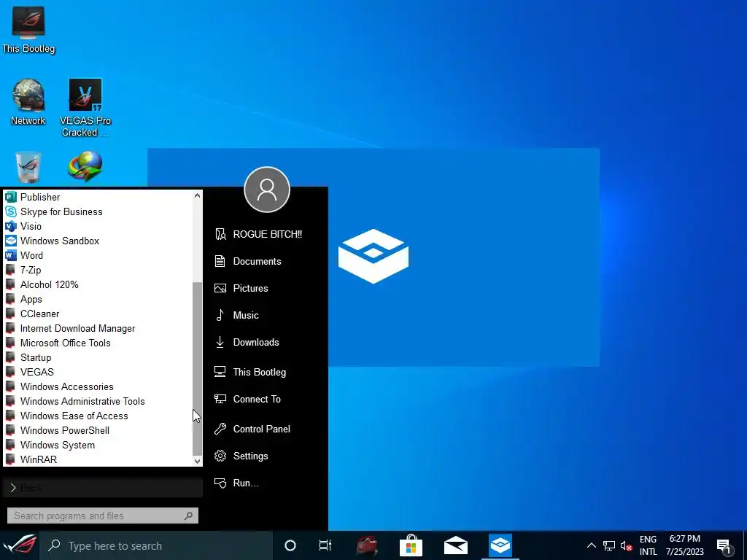Click program list scrollbar down arrow
747x560 pixels.
(197, 461)
